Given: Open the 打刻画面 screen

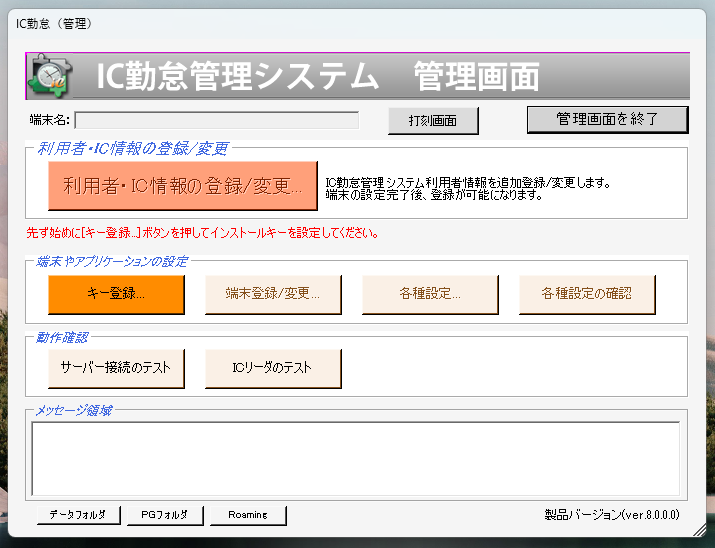Looking at the screenshot, I should click(x=433, y=120).
